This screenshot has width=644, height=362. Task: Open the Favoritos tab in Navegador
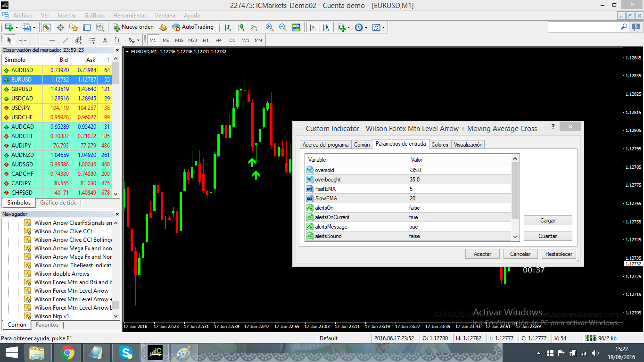[x=47, y=325]
